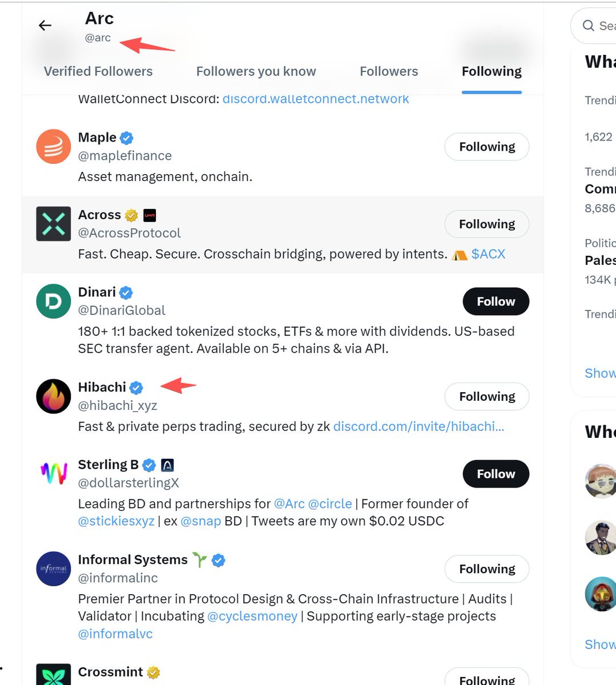616x685 pixels.
Task: Switch to the Verified Followers tab
Action: pyautogui.click(x=98, y=71)
